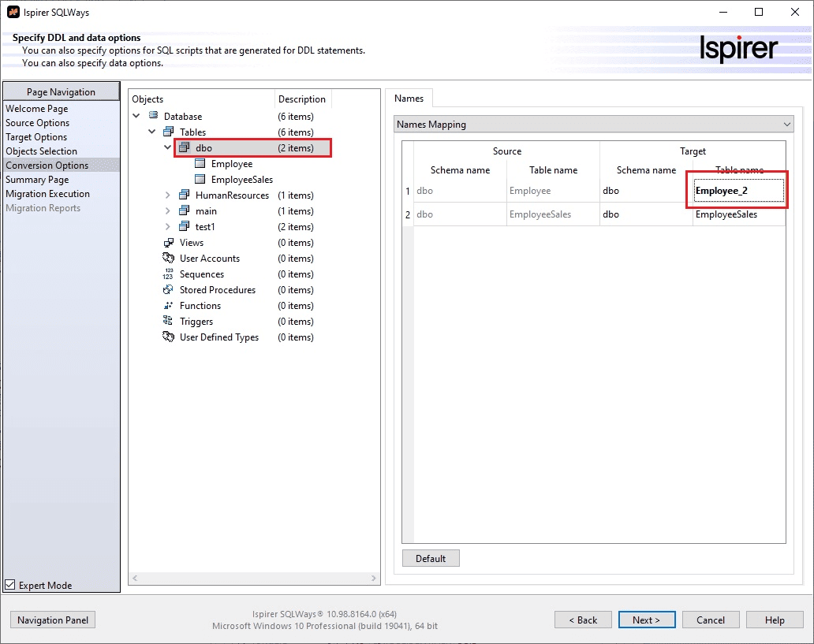814x644 pixels.
Task: Click the User Defined Types icon
Action: (x=168, y=337)
